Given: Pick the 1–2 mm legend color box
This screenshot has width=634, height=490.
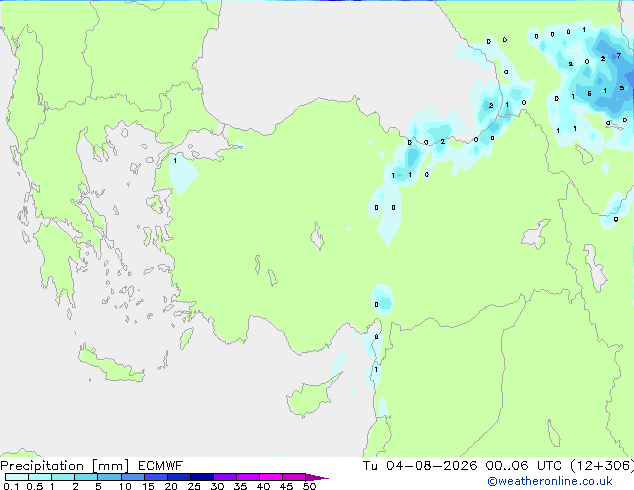Looking at the screenshot, I should point(63,477).
